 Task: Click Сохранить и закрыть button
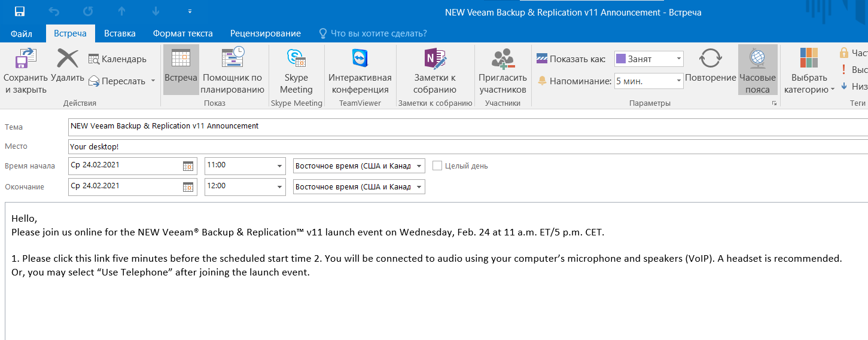pyautogui.click(x=26, y=72)
